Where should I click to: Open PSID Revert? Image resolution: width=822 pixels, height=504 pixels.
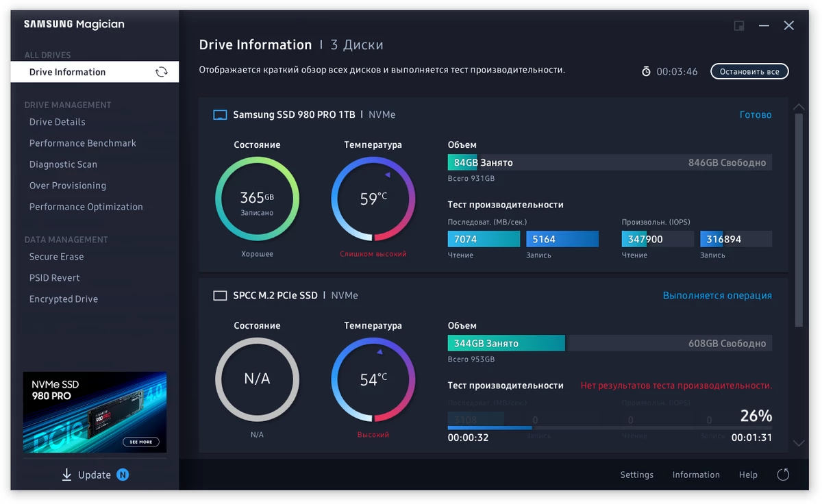(x=55, y=278)
